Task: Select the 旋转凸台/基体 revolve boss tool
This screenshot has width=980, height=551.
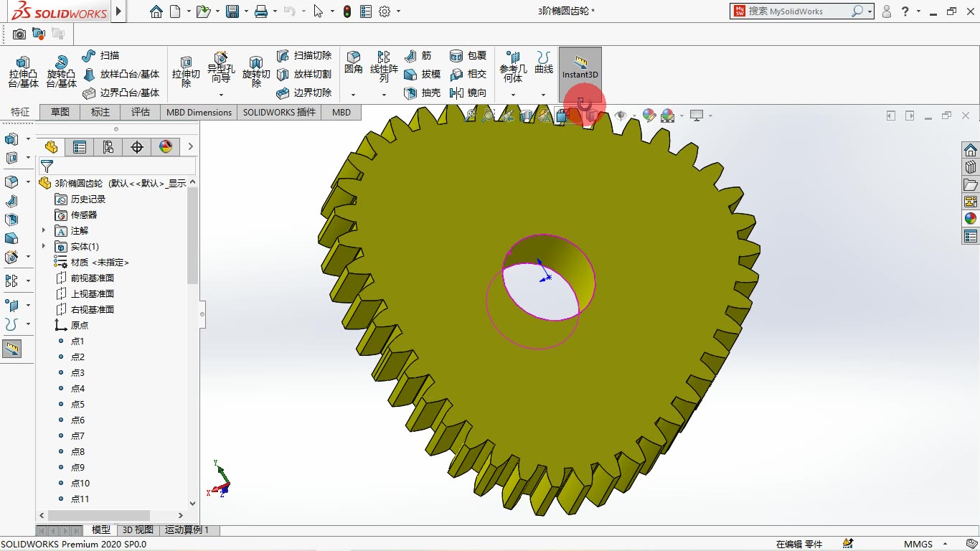Action: coord(61,72)
